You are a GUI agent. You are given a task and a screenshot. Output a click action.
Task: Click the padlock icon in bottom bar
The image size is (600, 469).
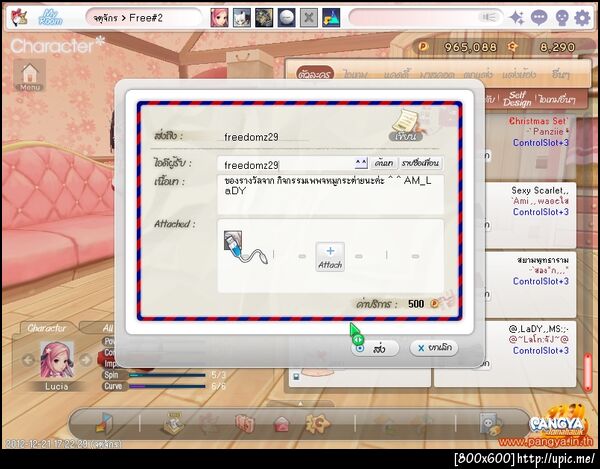point(491,424)
